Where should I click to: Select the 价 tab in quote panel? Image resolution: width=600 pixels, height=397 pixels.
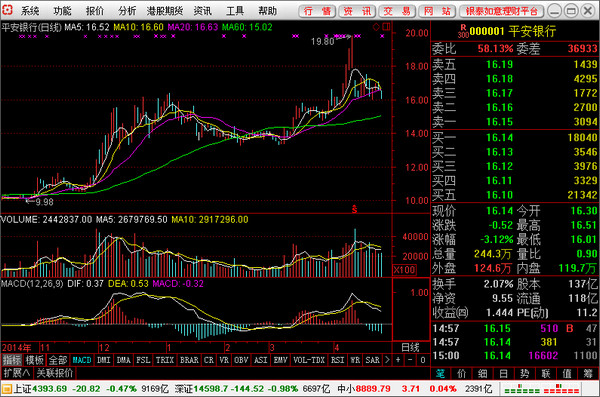click(461, 373)
